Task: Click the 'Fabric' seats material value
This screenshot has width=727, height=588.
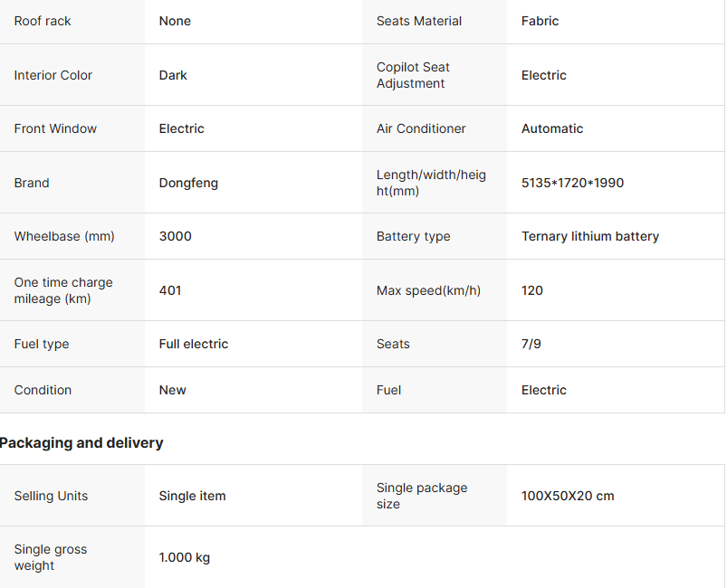Action: pyautogui.click(x=540, y=21)
